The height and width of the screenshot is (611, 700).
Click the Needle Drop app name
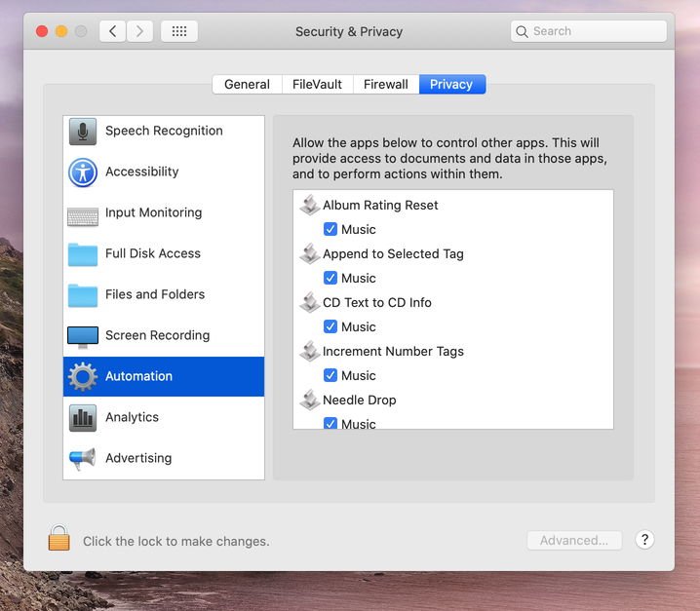tap(360, 400)
